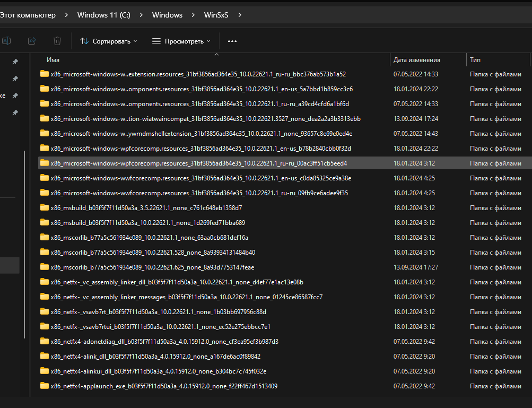
Task: Select x86_mscorlib none_63aa0cb681def16a name
Action: [149, 238]
